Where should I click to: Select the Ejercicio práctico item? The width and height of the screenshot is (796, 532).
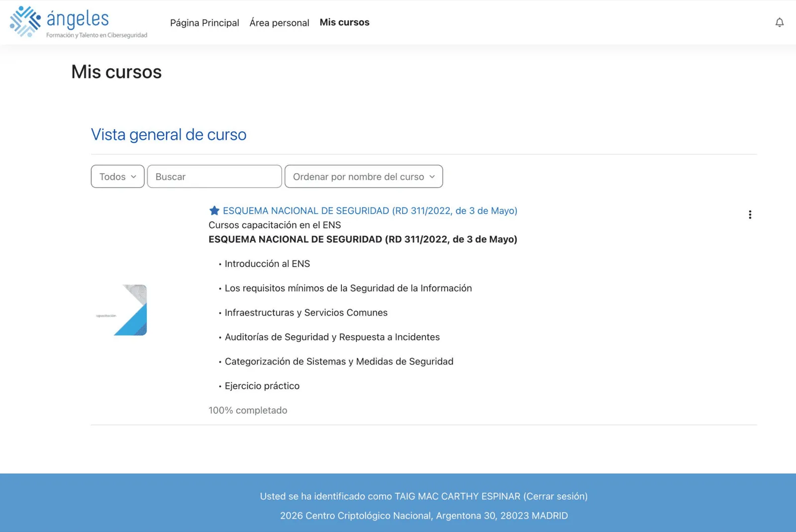pos(261,385)
